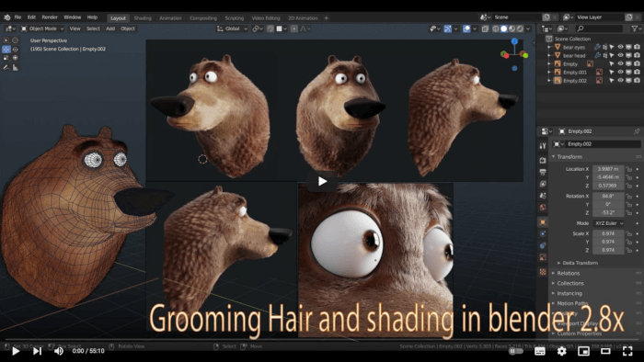Image resolution: width=644 pixels, height=362 pixels.
Task: Select the Scale tool icon
Action: (6, 58)
